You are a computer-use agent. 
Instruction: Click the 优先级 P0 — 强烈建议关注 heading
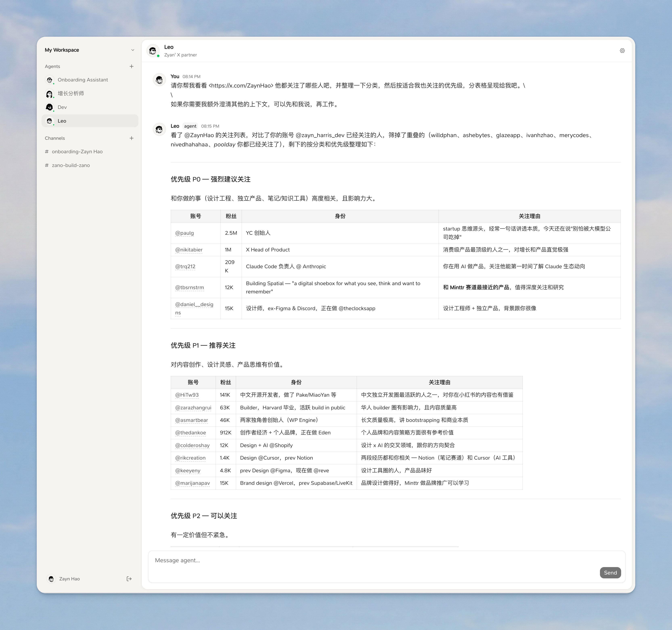point(211,179)
